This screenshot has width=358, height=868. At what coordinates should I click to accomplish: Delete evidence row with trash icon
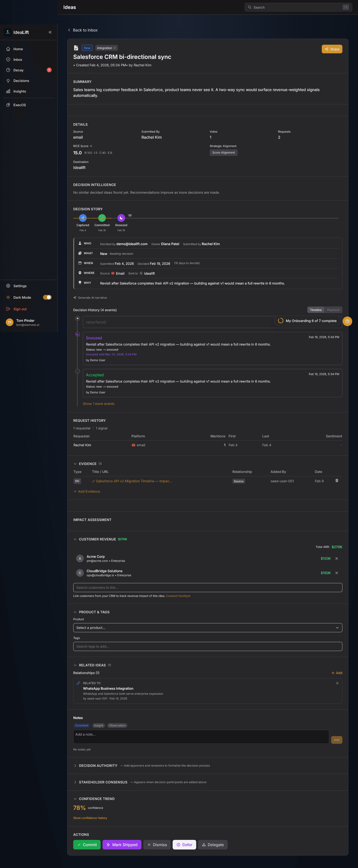tap(337, 481)
